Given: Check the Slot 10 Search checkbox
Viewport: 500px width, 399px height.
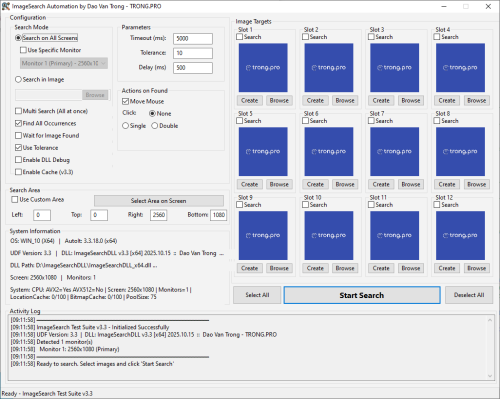Looking at the screenshot, I should pyautogui.click(x=315, y=205).
